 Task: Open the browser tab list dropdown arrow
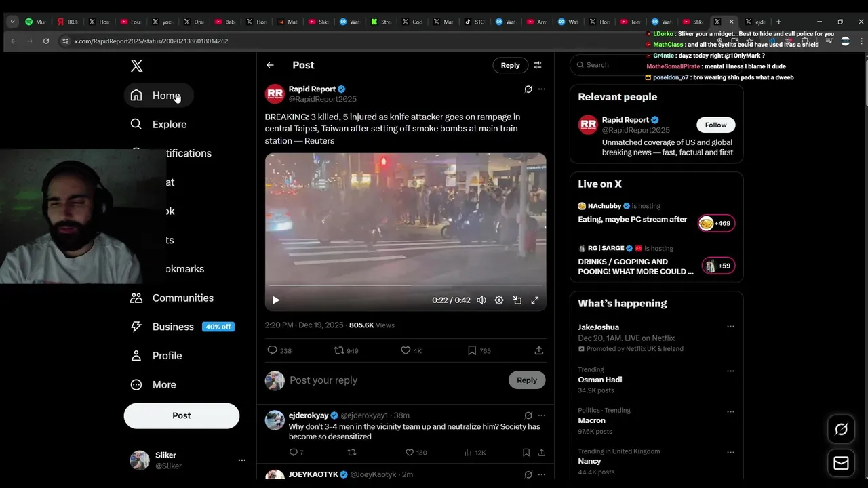[x=12, y=22]
